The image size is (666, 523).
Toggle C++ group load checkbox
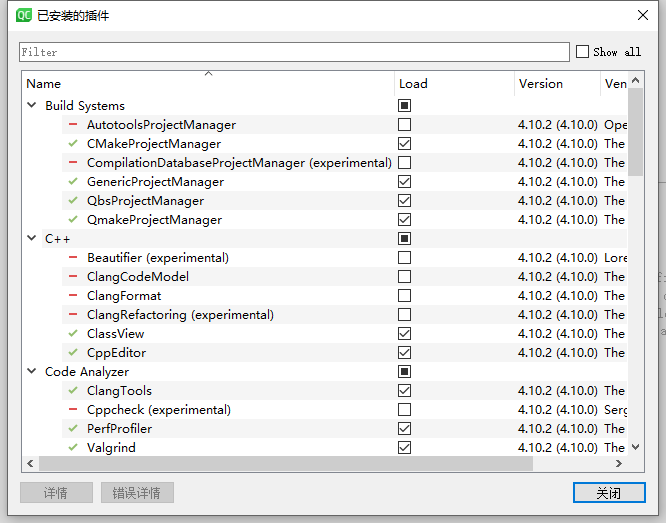(404, 238)
